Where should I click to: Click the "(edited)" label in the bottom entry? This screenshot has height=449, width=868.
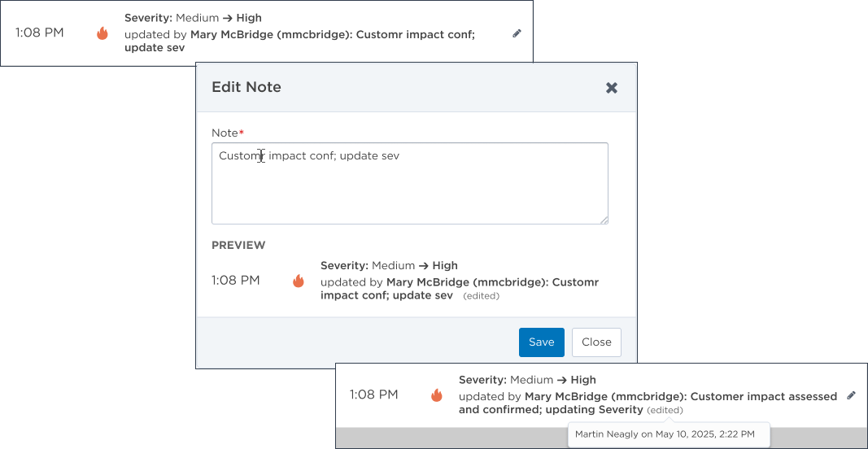pos(665,411)
